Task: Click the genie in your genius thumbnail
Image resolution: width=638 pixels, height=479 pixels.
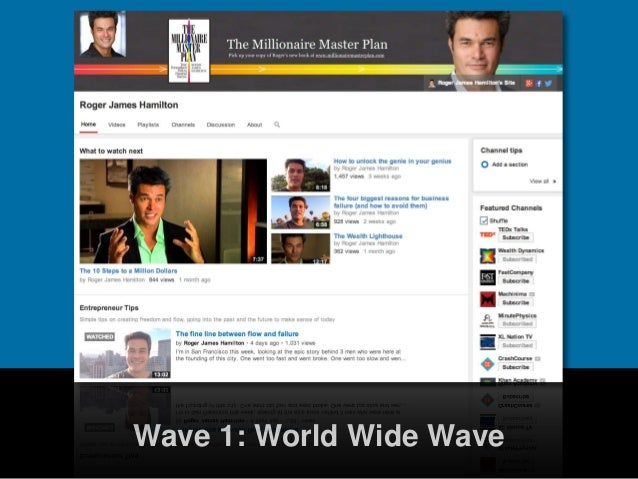Action: [x=301, y=175]
